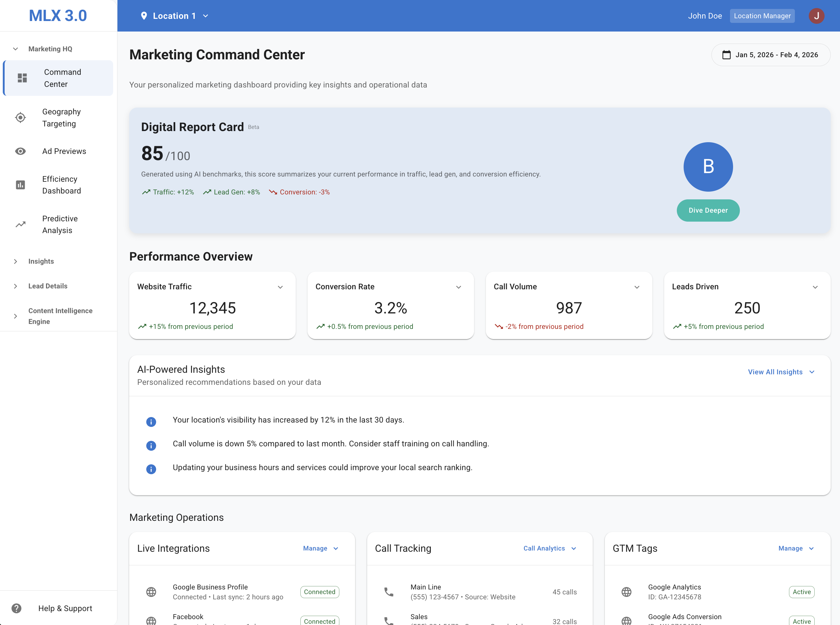Click the B grade circle badge
The image size is (840, 625).
708,167
